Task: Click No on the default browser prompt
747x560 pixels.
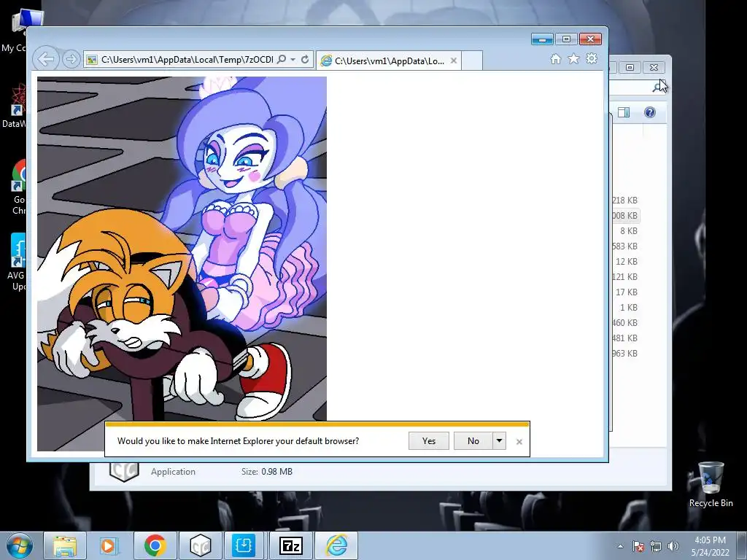Action: 473,441
